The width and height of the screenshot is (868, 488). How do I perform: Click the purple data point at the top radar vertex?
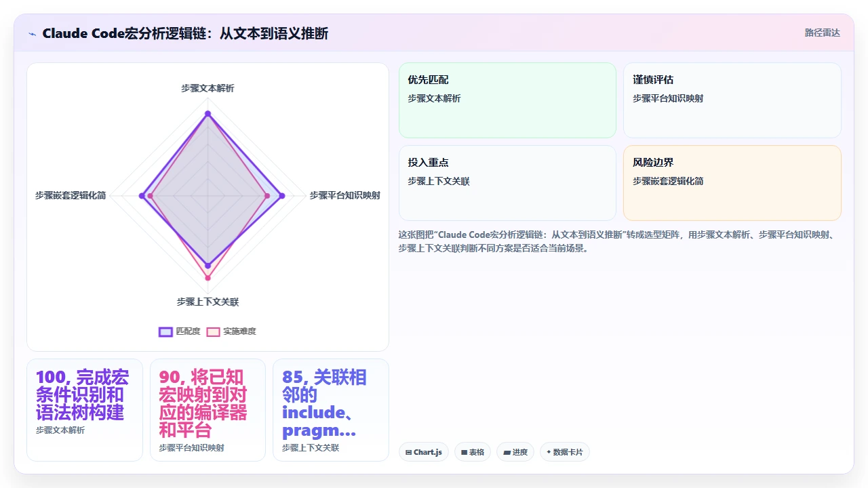pos(208,113)
